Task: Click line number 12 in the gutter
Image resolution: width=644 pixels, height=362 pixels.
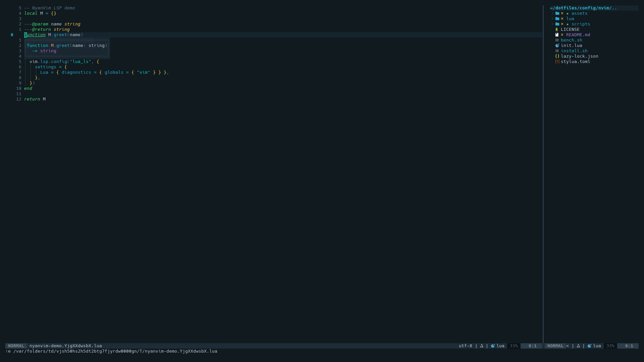Action: click(19, 99)
